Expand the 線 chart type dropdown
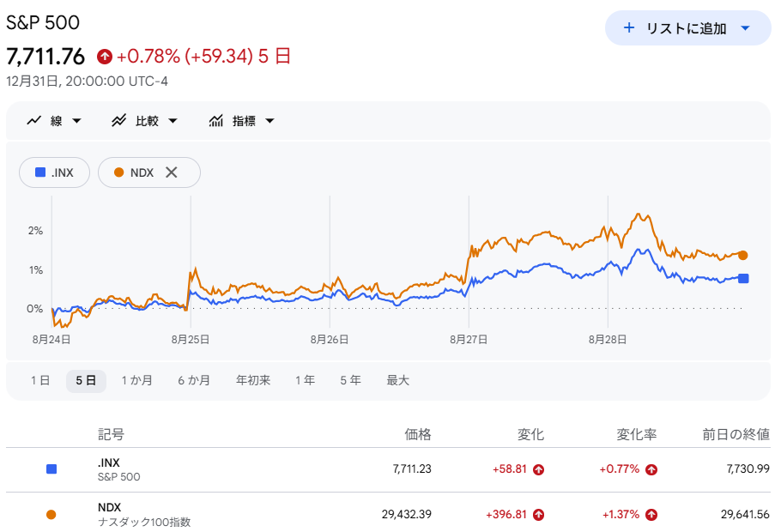Screen dimensions: 781x532 [76, 121]
